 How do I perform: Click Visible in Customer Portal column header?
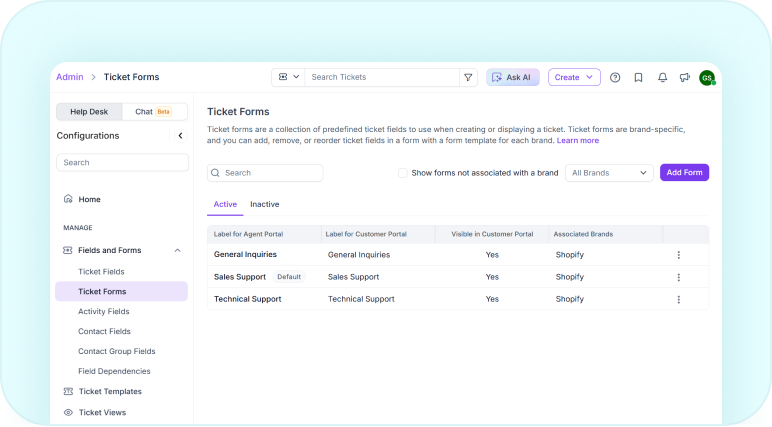pyautogui.click(x=492, y=234)
